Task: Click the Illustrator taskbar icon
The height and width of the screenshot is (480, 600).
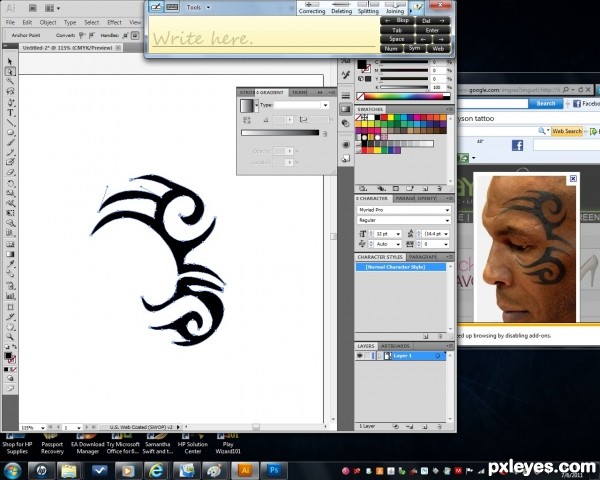Action: click(x=245, y=470)
